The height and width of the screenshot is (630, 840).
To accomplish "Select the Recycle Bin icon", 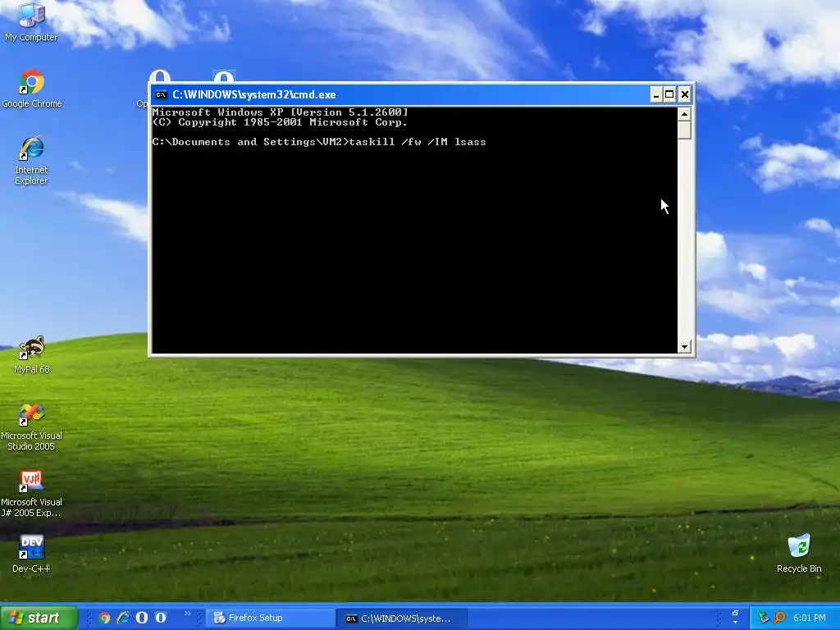I will (799, 554).
